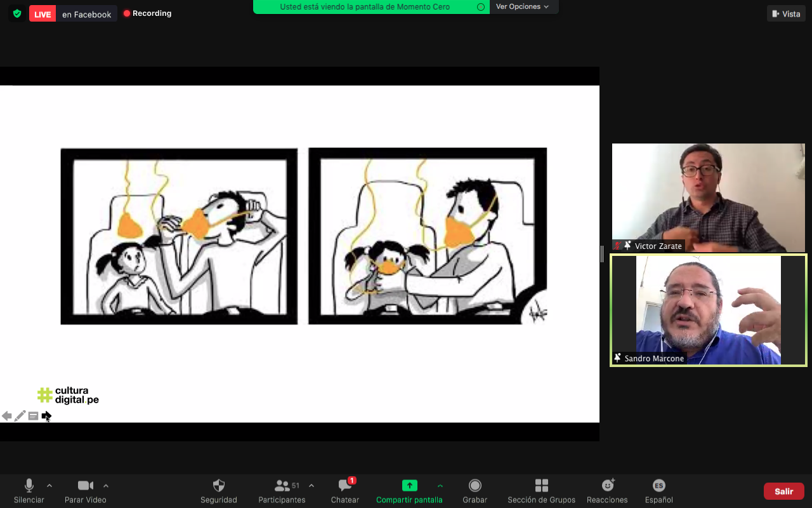Image resolution: width=812 pixels, height=508 pixels.
Task: Click the green encryption shield icon
Action: 17,13
